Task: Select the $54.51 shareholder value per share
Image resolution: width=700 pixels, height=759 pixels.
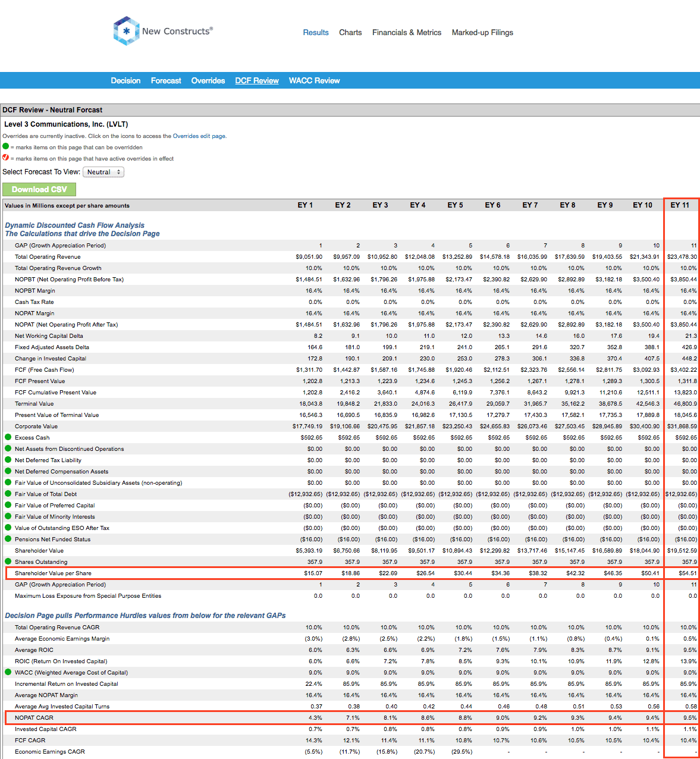Action: click(688, 573)
